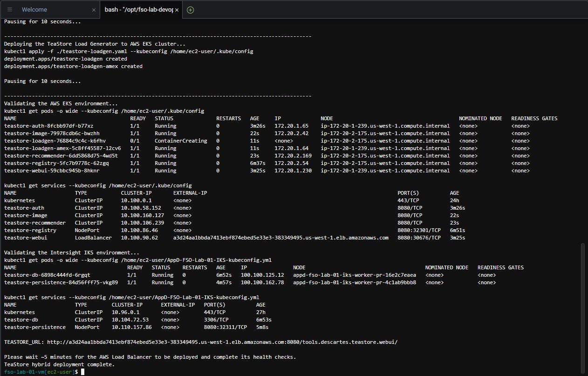The width and height of the screenshot is (588, 376).
Task: Select pod name teastore-webui-59cbbc945b-8hknr
Action: [52, 171]
